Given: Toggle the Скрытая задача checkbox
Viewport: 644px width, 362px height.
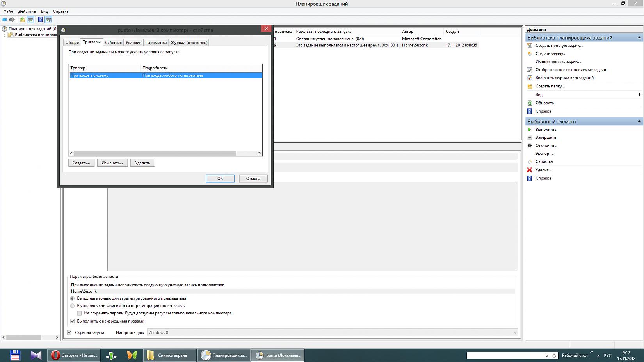Looking at the screenshot, I should 69,332.
